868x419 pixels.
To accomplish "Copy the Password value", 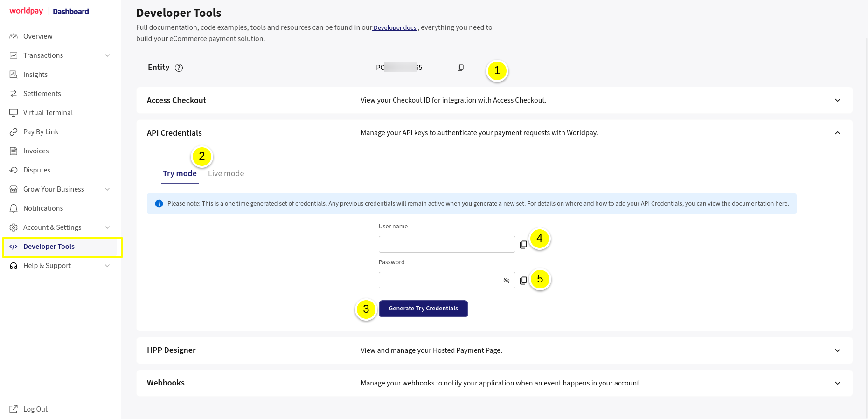I will click(523, 280).
